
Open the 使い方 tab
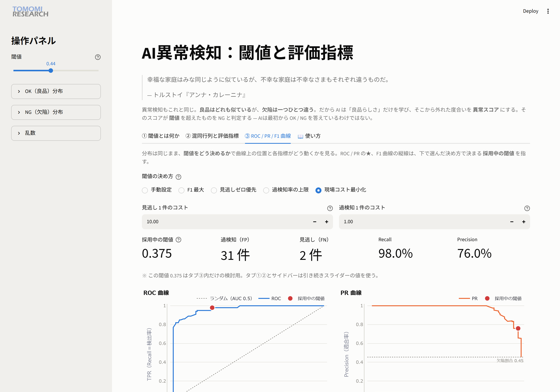tap(309, 136)
